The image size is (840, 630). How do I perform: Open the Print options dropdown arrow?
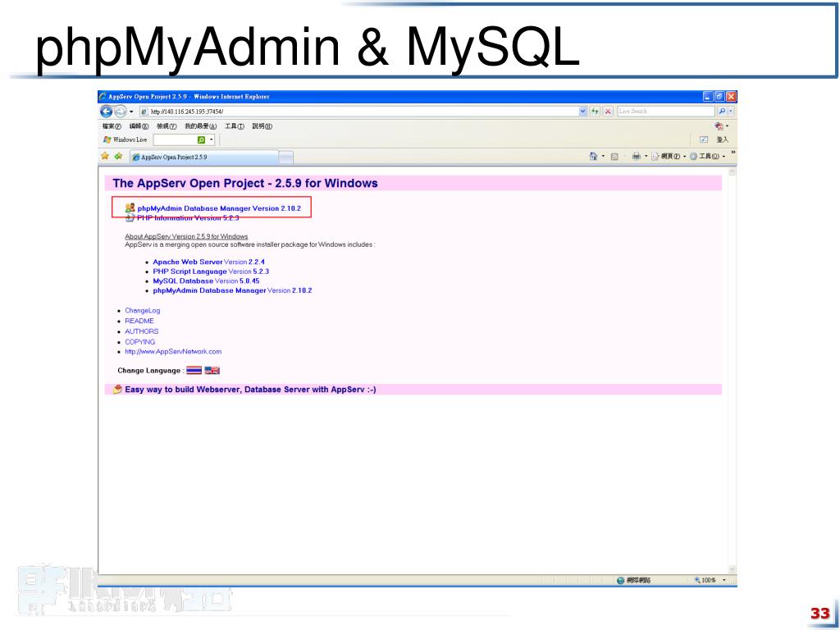click(646, 157)
